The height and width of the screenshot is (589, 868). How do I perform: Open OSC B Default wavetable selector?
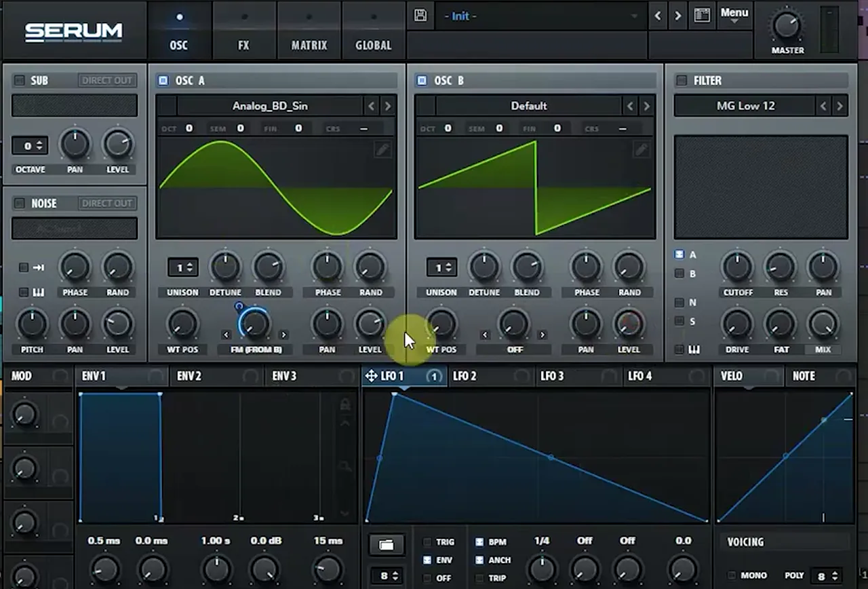point(528,106)
